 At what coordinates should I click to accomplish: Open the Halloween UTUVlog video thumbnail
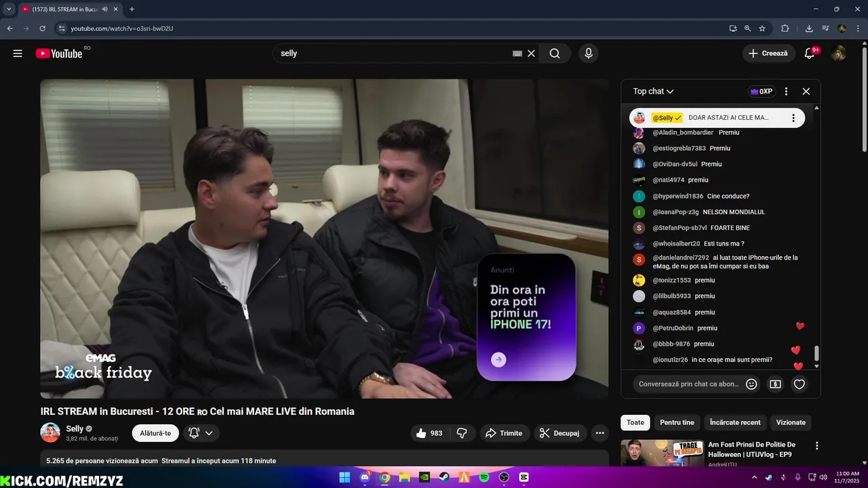pyautogui.click(x=662, y=453)
